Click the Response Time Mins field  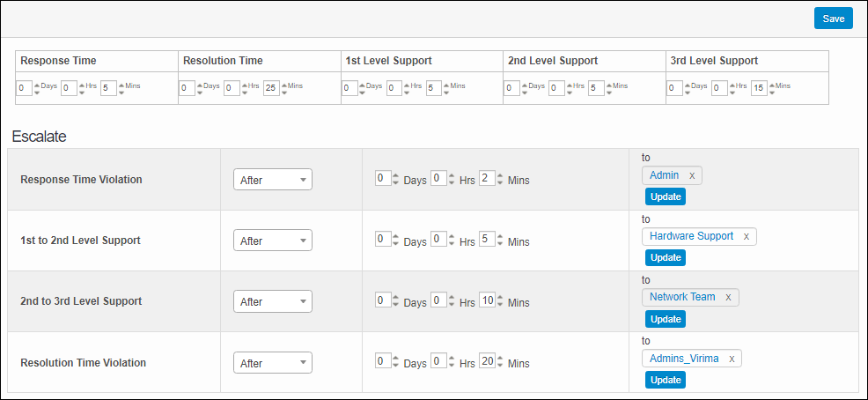pos(107,88)
